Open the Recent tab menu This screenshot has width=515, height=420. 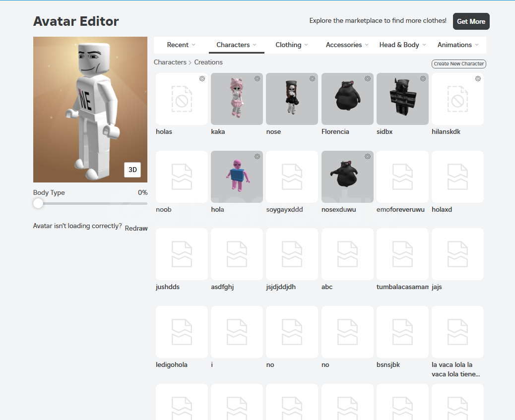[x=181, y=45]
